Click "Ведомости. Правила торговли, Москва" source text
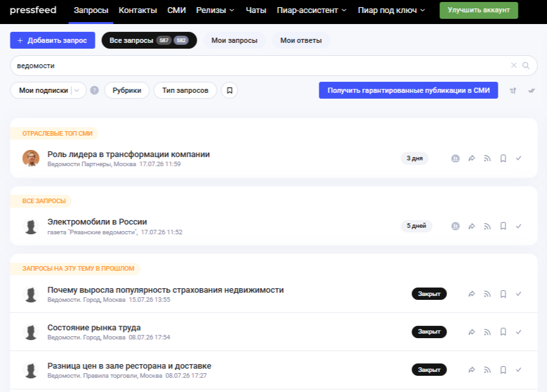Viewport: 547px width, 392px height. coord(104,376)
